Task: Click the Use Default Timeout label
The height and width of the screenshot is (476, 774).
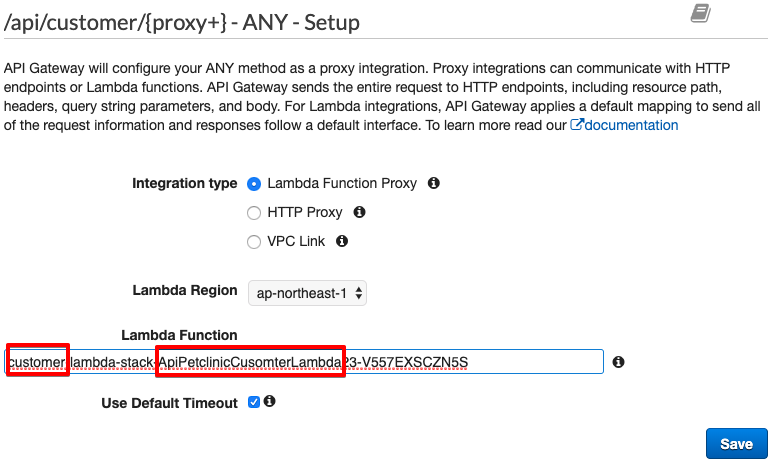Action: coord(169,403)
